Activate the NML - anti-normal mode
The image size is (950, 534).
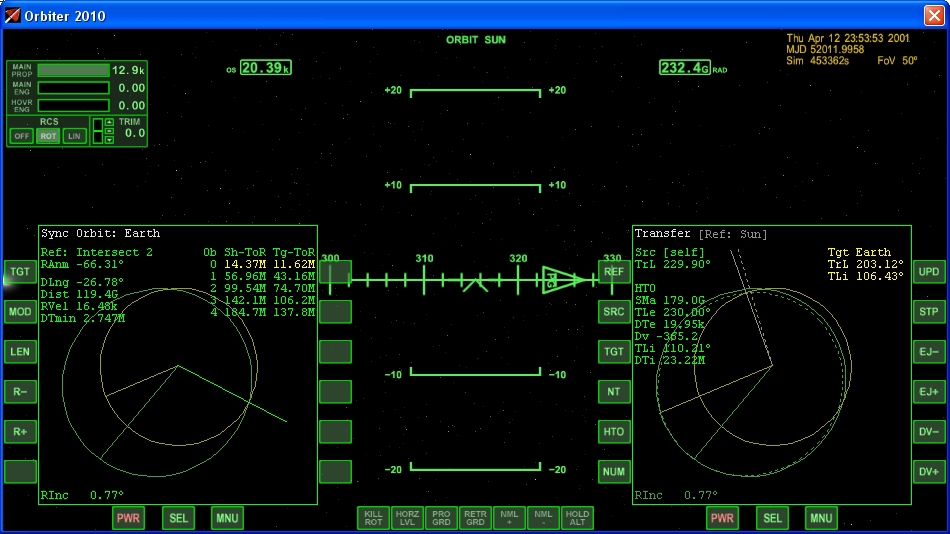(543, 517)
